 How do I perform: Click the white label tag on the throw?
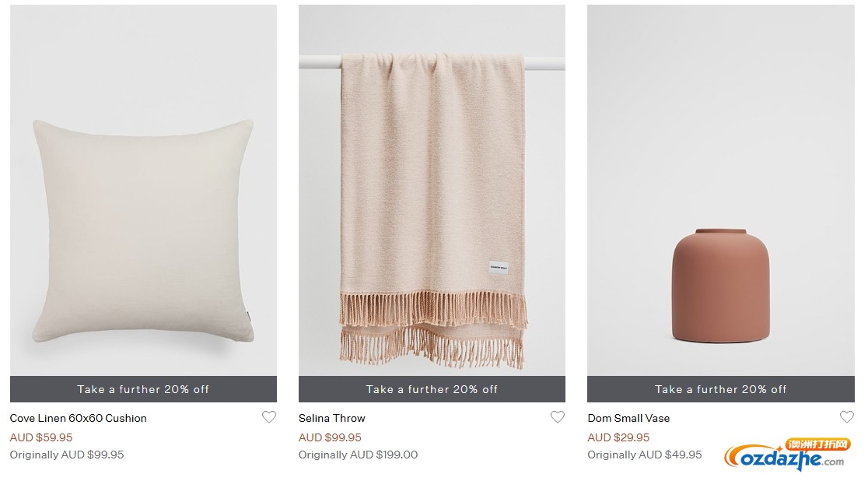coord(499,267)
